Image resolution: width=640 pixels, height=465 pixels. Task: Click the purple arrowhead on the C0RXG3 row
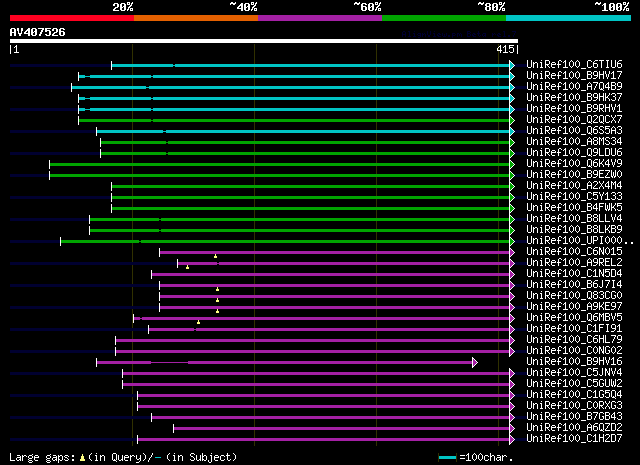(x=512, y=407)
